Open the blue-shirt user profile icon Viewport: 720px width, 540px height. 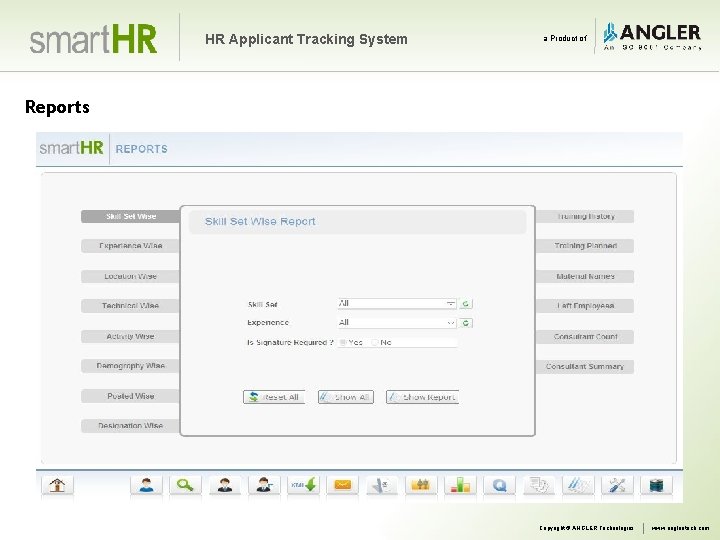tap(146, 485)
